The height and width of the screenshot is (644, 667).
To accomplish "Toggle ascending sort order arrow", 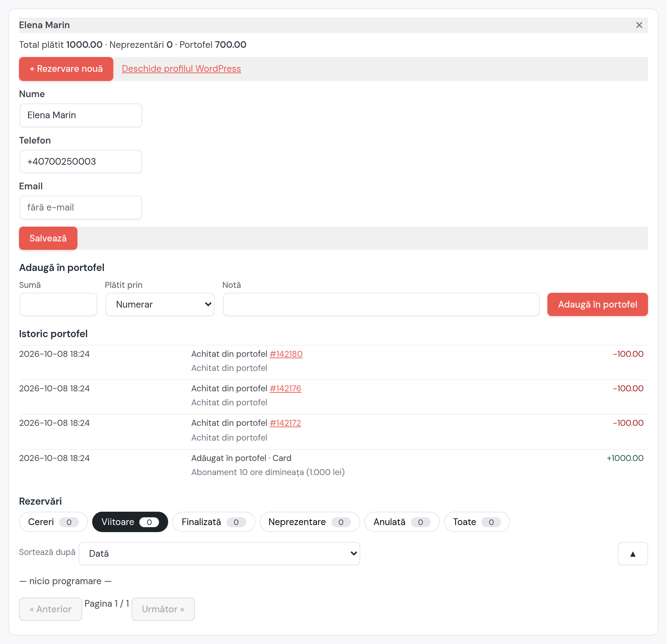I will (633, 554).
